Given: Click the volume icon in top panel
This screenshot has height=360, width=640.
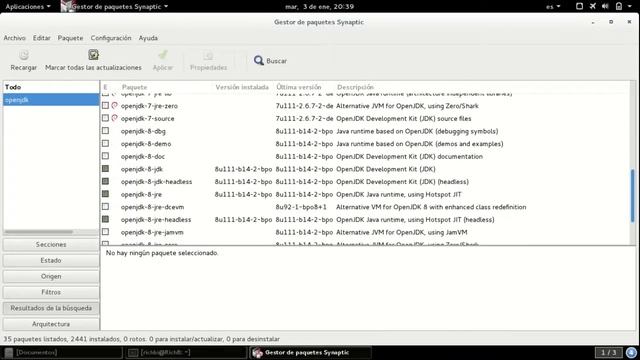Looking at the screenshot, I should 605,6.
